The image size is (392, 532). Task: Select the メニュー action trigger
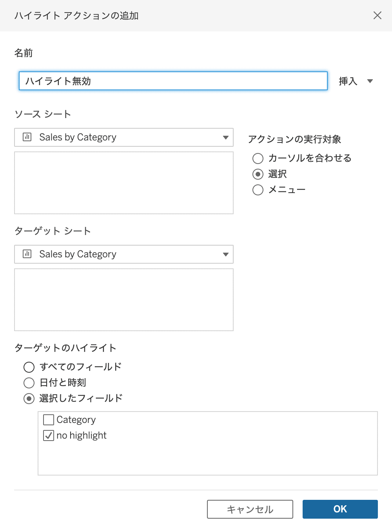[x=258, y=190]
